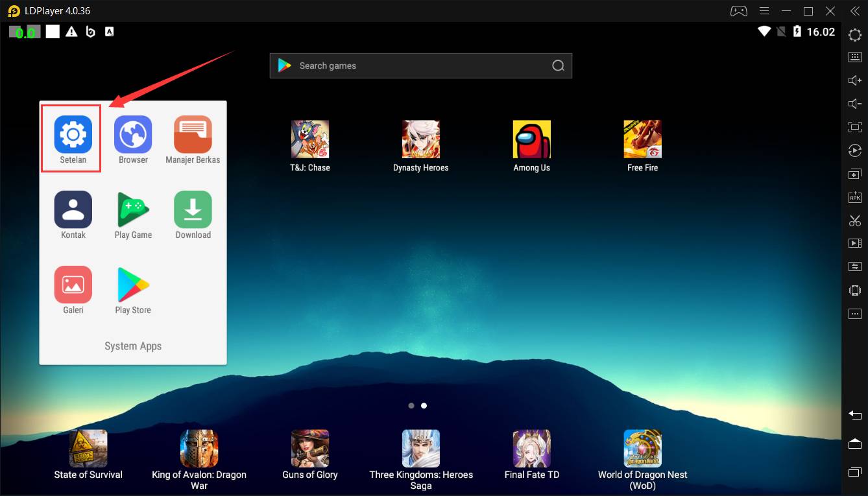This screenshot has width=868, height=496.
Task: Click Android home button in sidebar
Action: [x=855, y=443]
